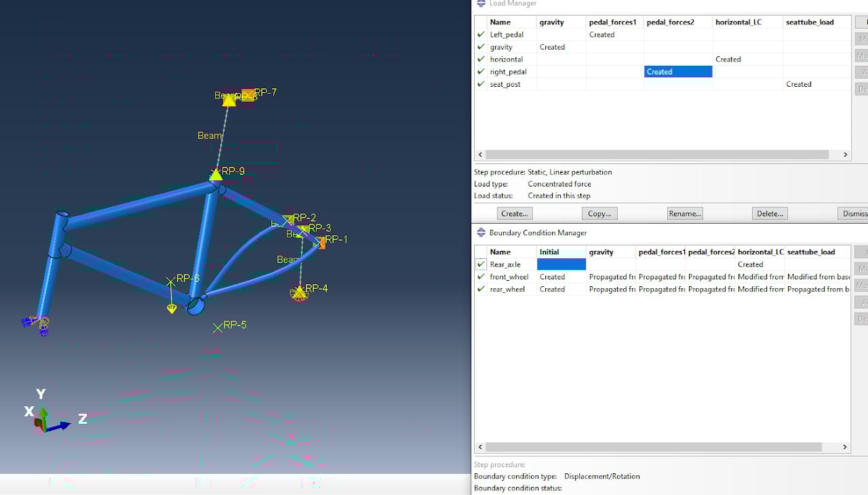
Task: Click Initial column header in BC Manager
Action: [561, 252]
